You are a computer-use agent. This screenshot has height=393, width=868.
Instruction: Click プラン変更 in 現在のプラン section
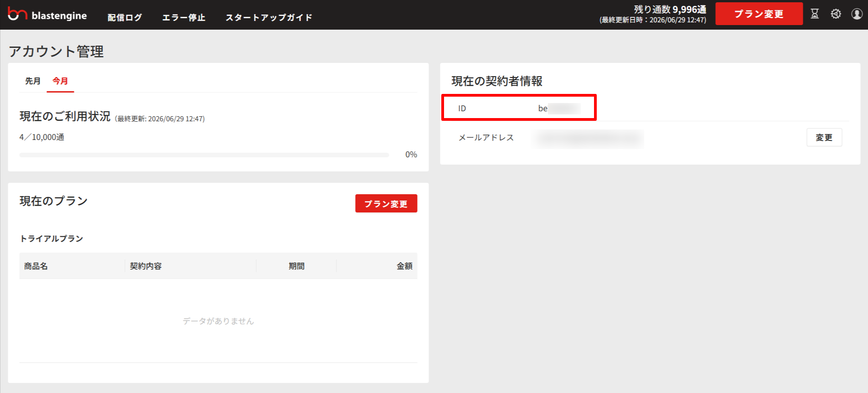click(x=386, y=203)
